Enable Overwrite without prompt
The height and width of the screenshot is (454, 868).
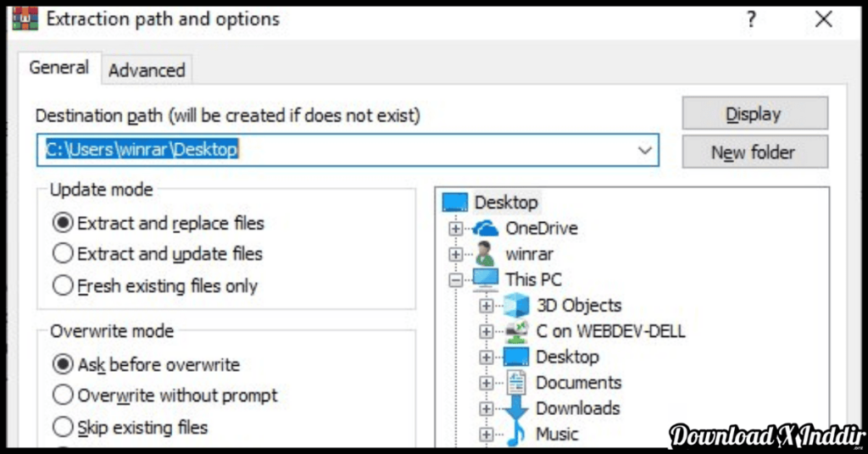pos(63,395)
